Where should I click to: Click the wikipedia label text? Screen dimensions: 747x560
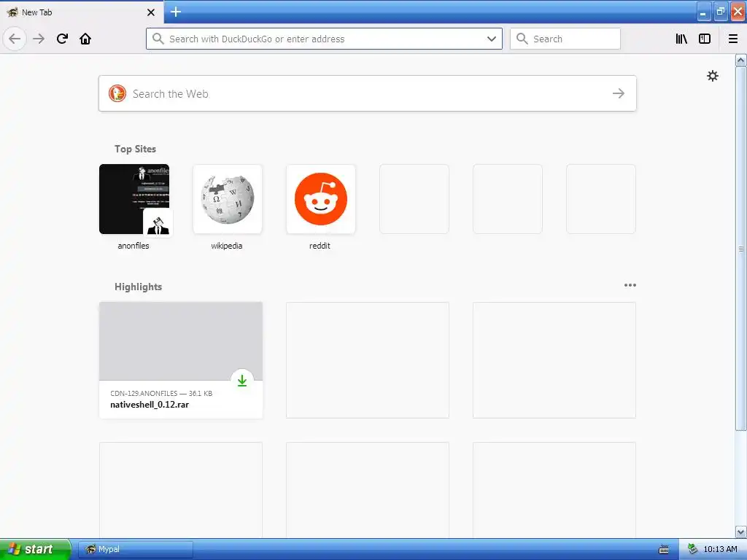[x=227, y=246]
